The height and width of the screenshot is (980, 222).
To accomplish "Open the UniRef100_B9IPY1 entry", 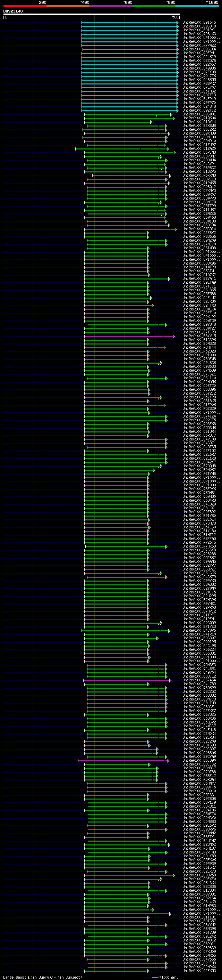I will (x=199, y=31).
